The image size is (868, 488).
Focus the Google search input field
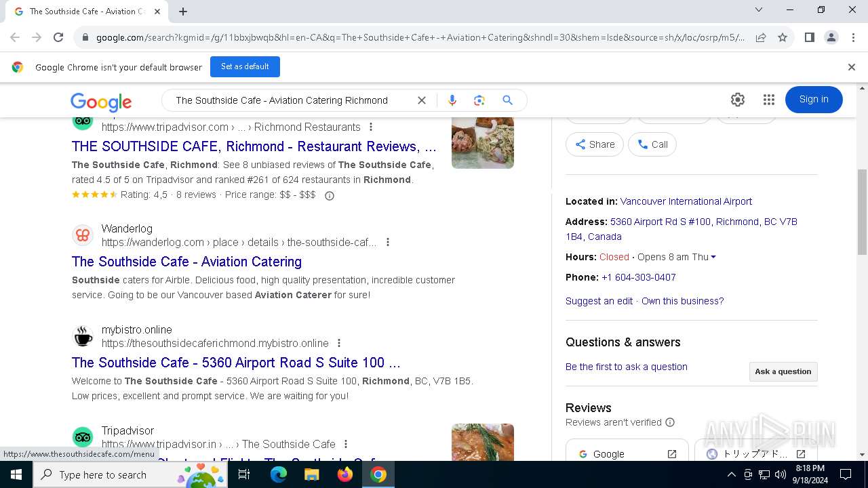pyautogui.click(x=292, y=100)
